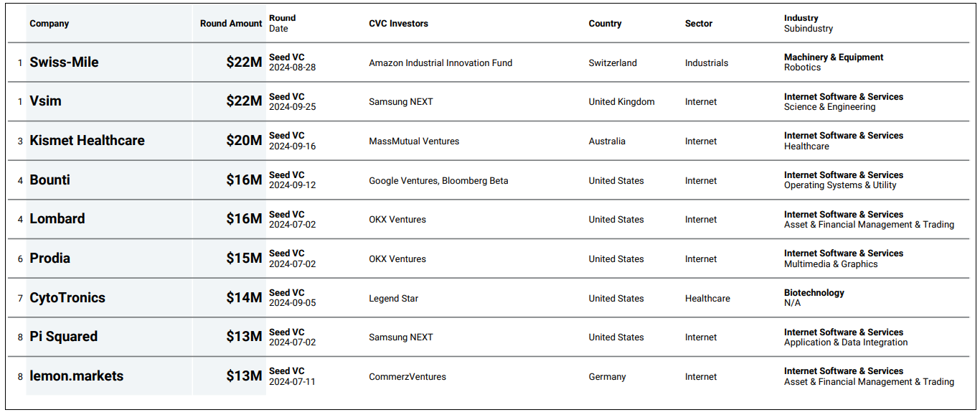980x415 pixels.
Task: Click the CytoTronics company name
Action: [x=67, y=298]
